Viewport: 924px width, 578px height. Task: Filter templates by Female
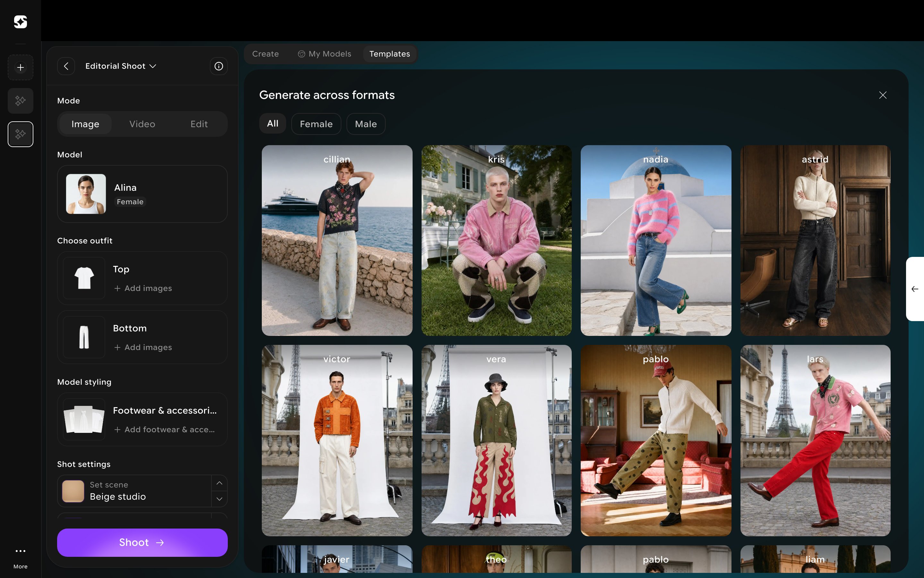tap(316, 124)
